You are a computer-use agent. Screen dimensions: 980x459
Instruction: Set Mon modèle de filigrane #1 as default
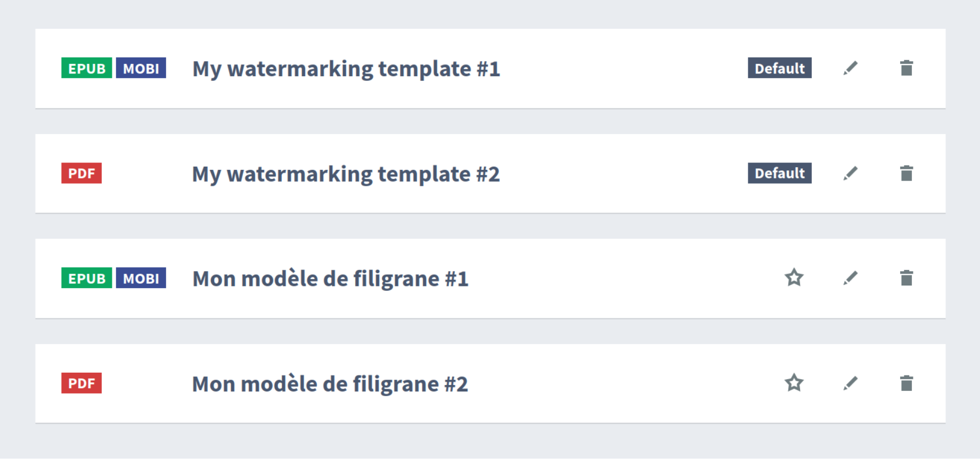click(x=794, y=277)
